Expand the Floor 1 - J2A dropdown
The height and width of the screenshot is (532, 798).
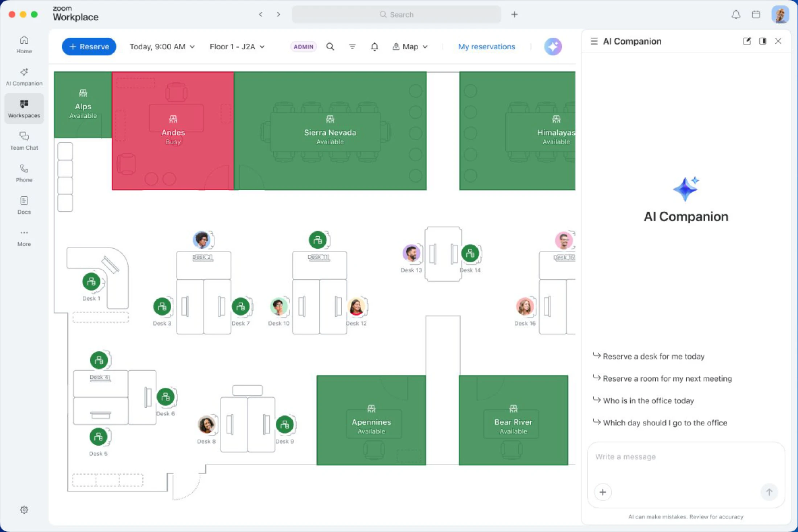[237, 46]
